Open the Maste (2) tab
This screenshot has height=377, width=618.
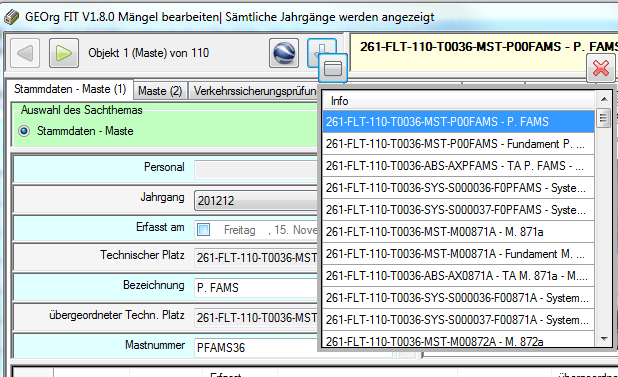pyautogui.click(x=160, y=91)
